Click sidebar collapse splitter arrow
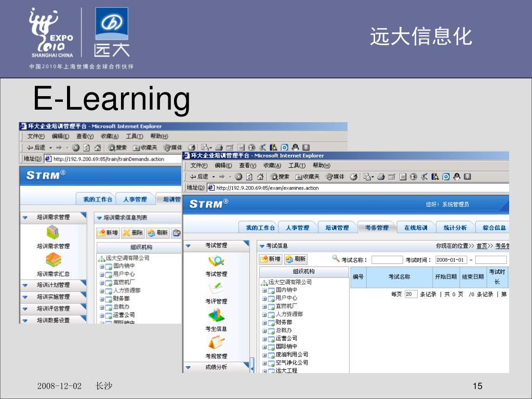This screenshot has height=399, width=532. pos(252,367)
